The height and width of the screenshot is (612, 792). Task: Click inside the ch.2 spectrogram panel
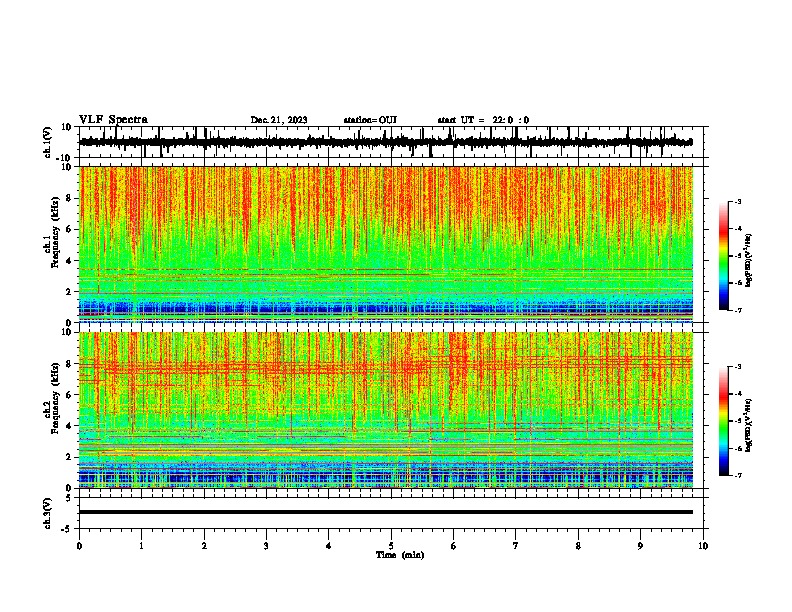click(x=386, y=410)
